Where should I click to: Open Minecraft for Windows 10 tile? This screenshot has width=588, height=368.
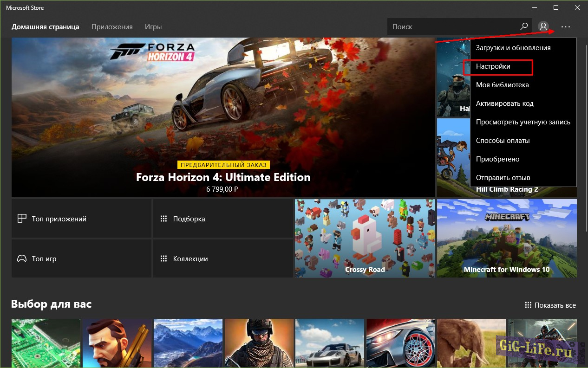coord(507,238)
